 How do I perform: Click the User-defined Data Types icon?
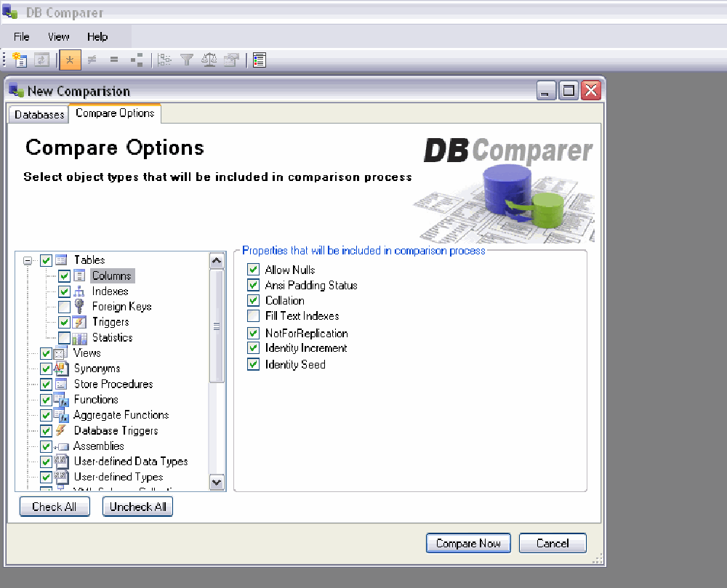[61, 461]
